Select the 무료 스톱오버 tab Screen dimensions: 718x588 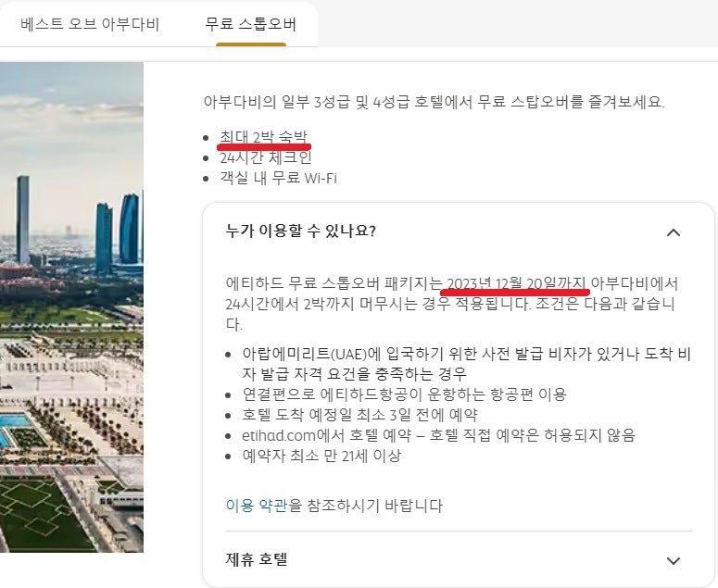250,24
